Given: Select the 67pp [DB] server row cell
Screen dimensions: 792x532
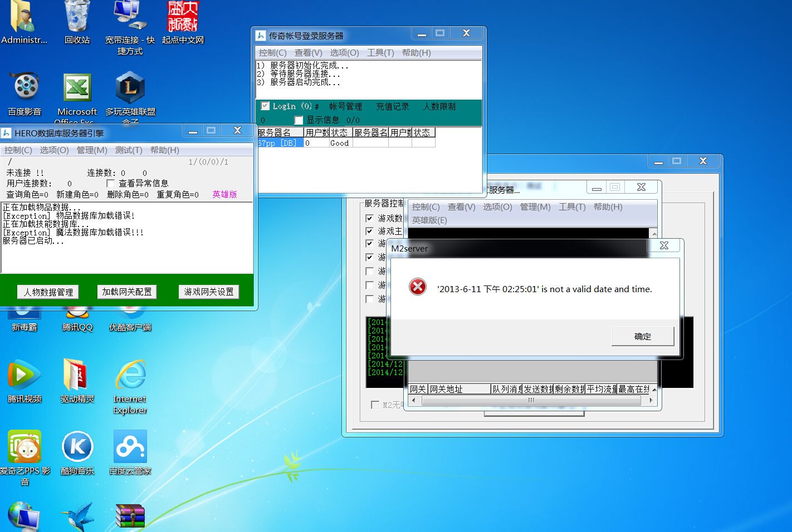Looking at the screenshot, I should (281, 143).
